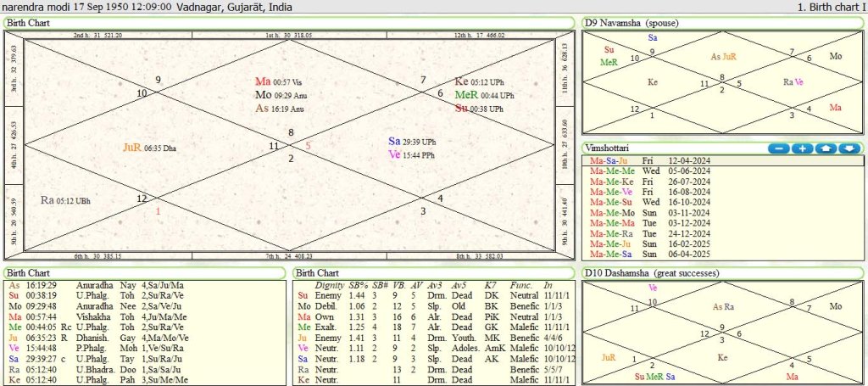Click the minus button in the Vimshottari panel
The width and height of the screenshot is (868, 386).
777,148
